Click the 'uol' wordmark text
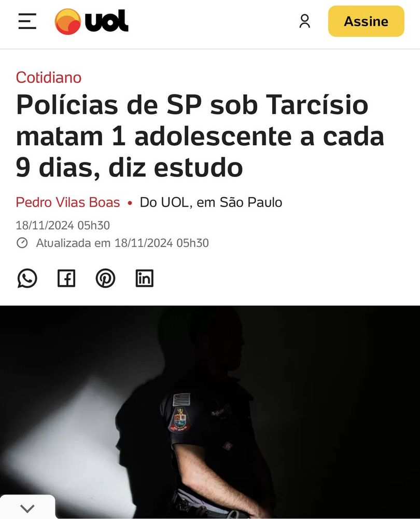The image size is (420, 519). 107,21
